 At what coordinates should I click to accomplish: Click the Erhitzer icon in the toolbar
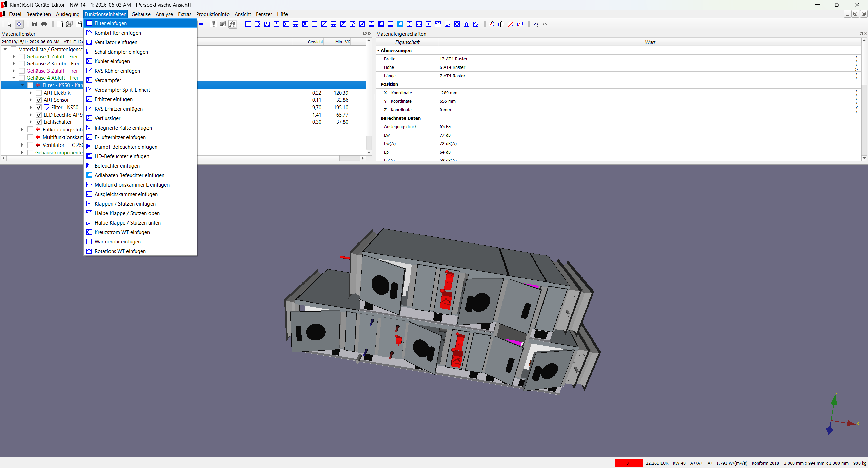(x=324, y=24)
